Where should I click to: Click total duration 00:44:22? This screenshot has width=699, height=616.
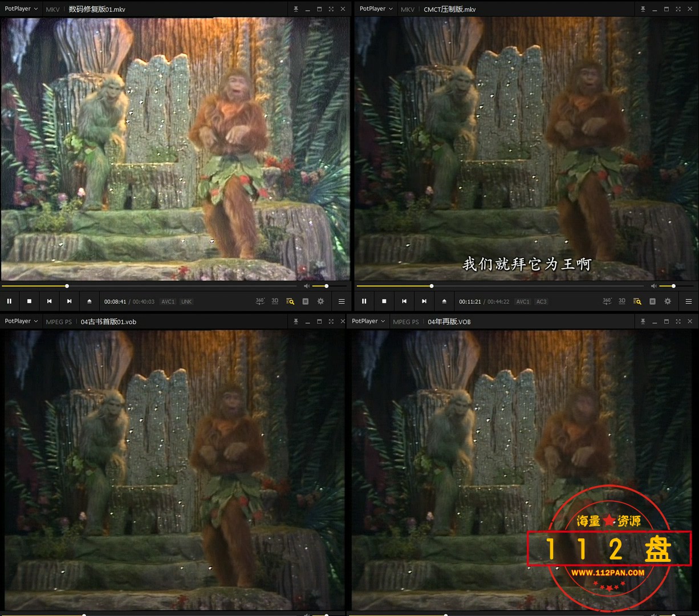(x=498, y=302)
